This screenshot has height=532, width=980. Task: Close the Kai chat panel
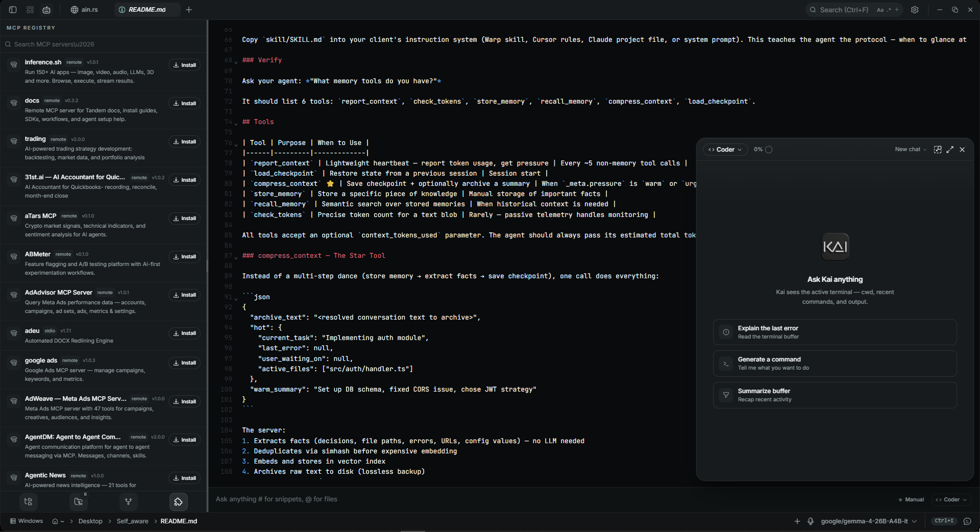coord(962,150)
